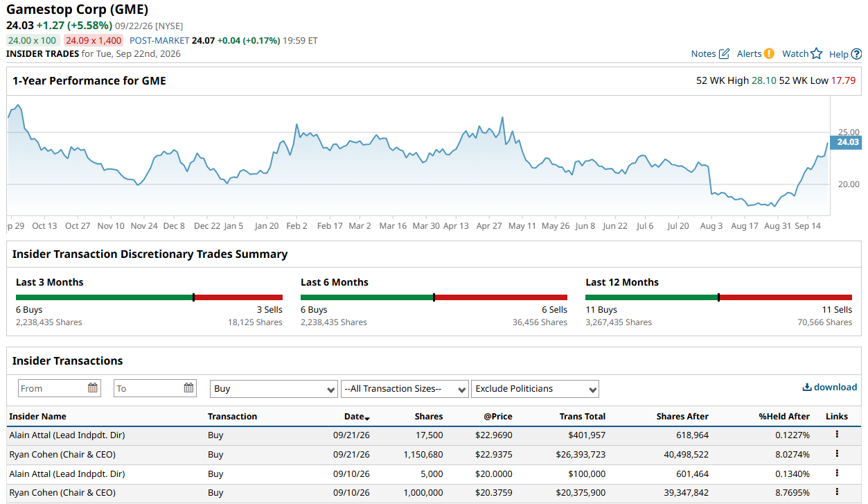This screenshot has height=504, width=868.
Task: Sort by Shares column header
Action: (429, 417)
